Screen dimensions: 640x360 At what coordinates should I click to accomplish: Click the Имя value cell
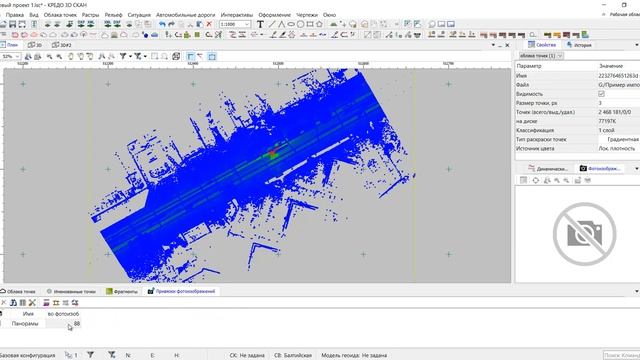pos(618,76)
